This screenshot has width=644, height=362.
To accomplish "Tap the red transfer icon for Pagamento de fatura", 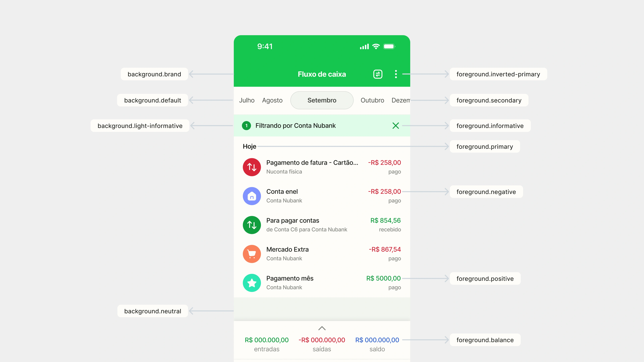I will [x=252, y=167].
